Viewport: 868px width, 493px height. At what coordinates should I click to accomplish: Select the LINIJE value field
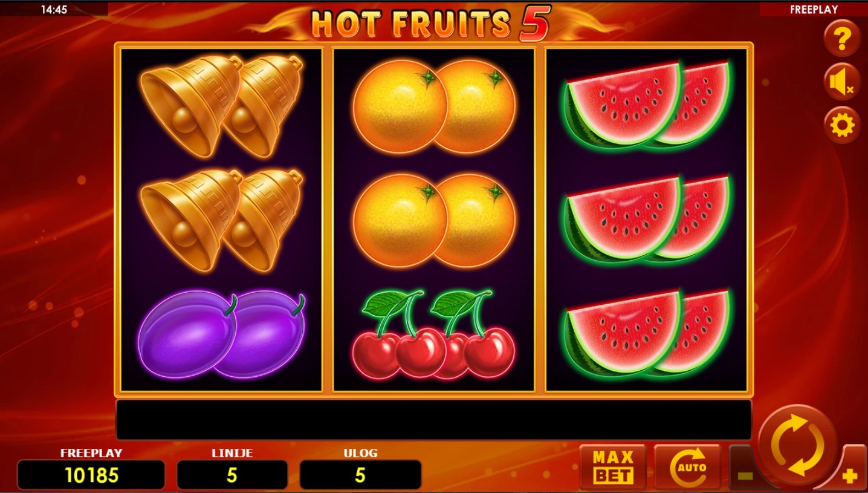pos(232,475)
